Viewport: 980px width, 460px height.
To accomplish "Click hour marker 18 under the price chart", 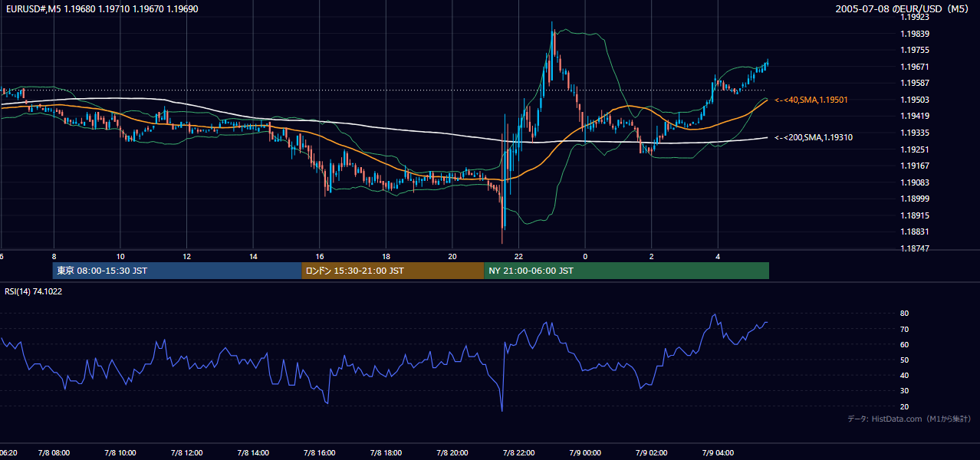I will (386, 256).
